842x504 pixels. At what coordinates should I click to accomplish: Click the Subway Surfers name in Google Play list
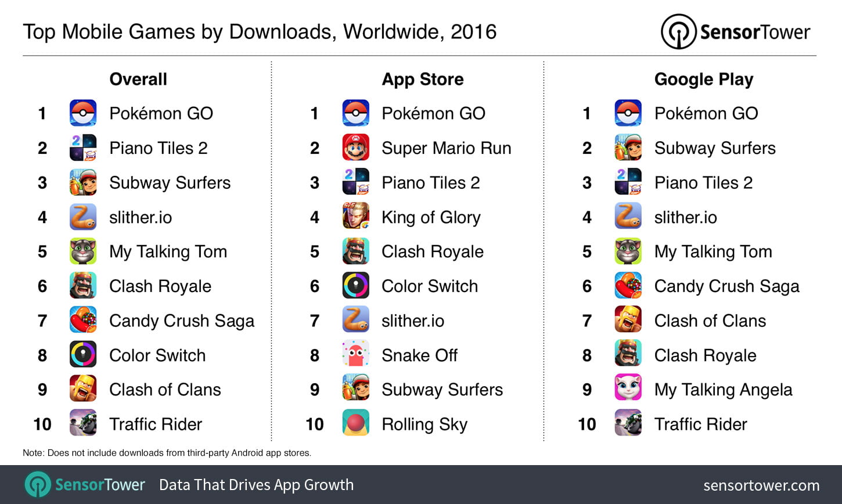[x=714, y=148]
